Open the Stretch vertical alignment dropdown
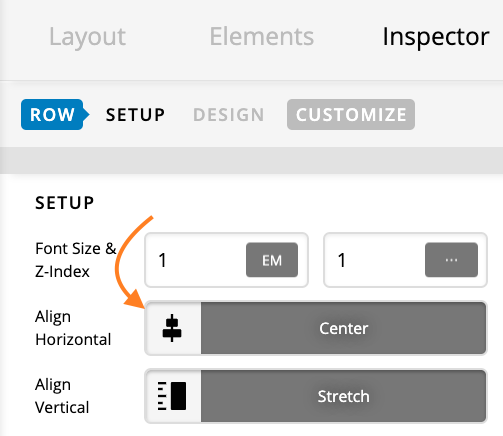The image size is (503, 436). click(x=343, y=396)
